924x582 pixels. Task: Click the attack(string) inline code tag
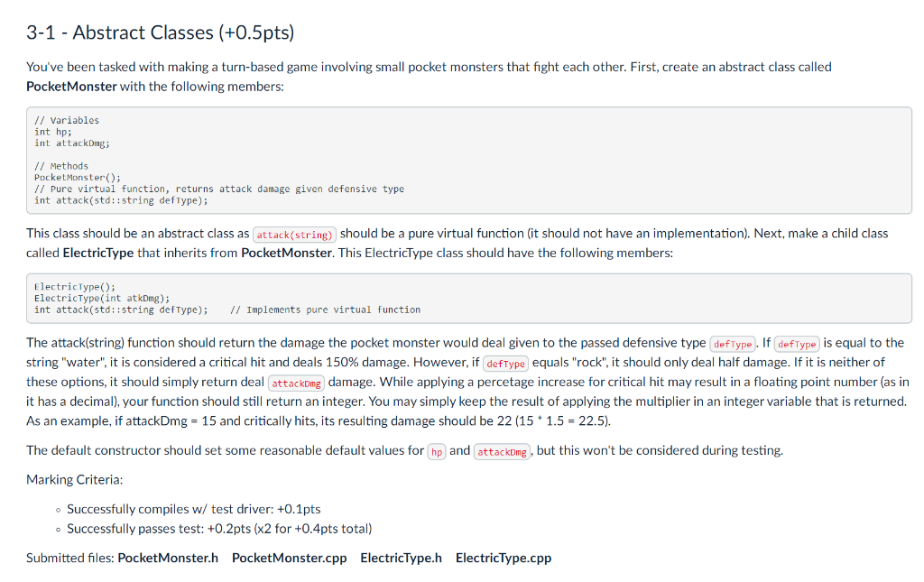pyautogui.click(x=295, y=235)
